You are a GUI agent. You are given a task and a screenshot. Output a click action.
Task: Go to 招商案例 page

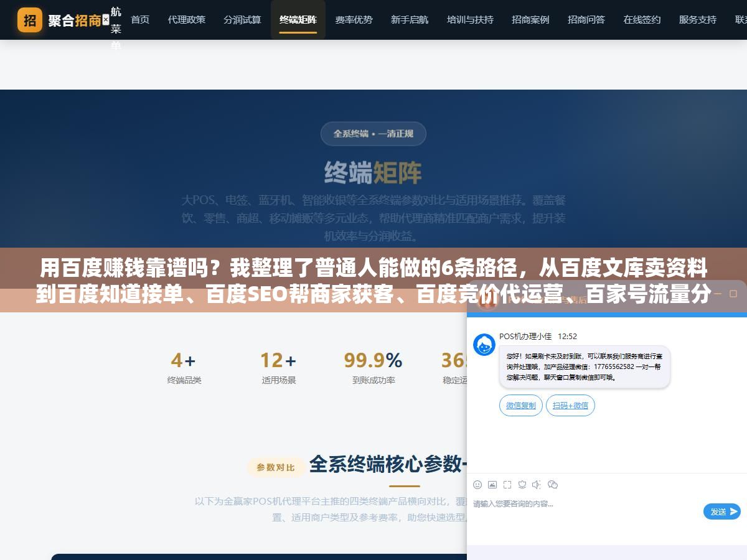(x=530, y=20)
